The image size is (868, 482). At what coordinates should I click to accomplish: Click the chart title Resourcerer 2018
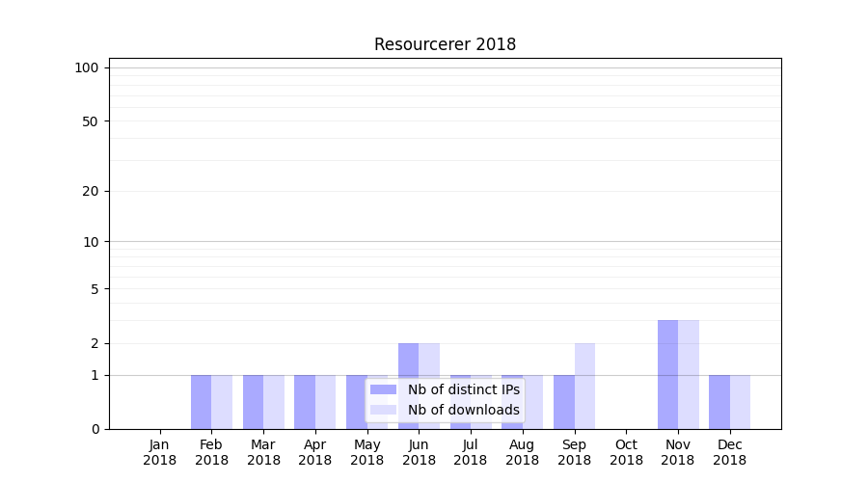445,45
